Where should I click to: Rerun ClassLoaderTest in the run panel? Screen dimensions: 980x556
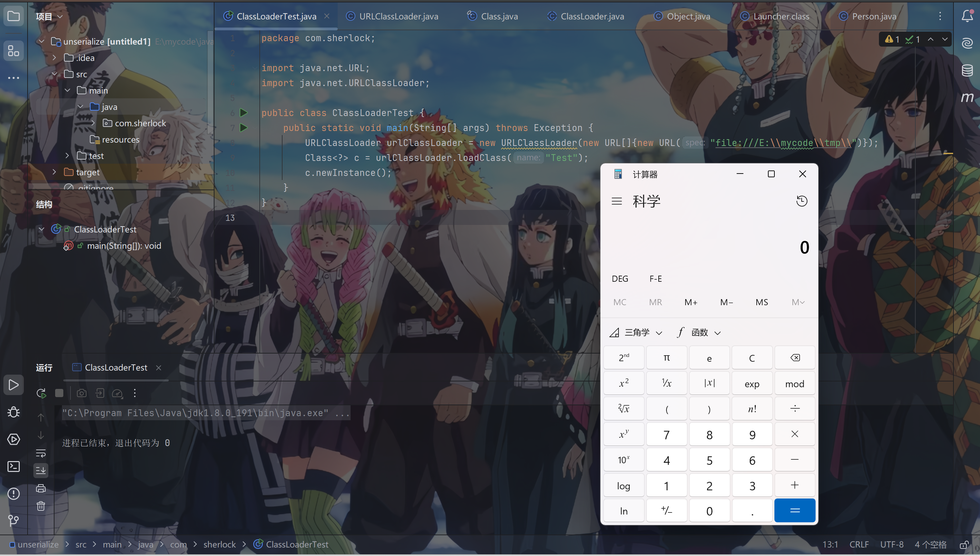coord(41,393)
